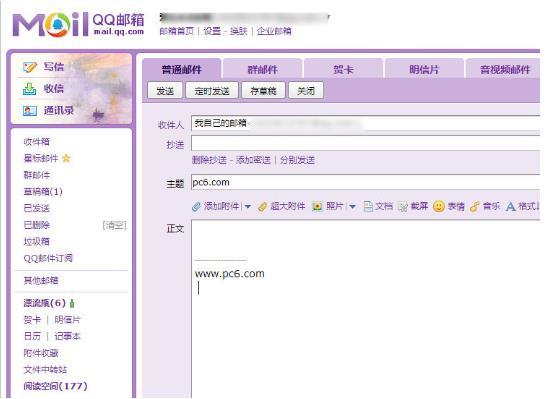This screenshot has width=552, height=399.
Task: Click the contacts card icon beside 通讯录
Action: (x=30, y=111)
